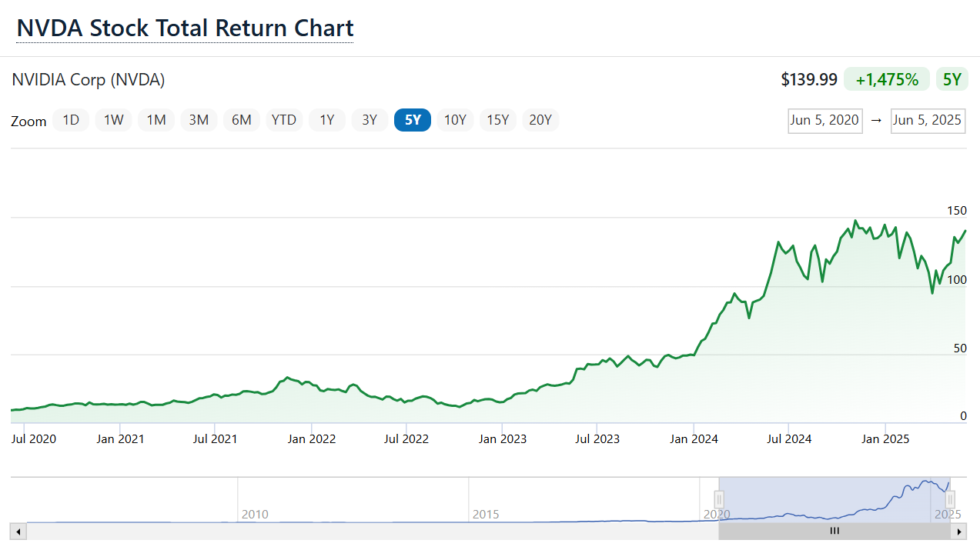This screenshot has height=550, width=980.
Task: Edit the start date Jun 5, 2020
Action: tap(824, 121)
